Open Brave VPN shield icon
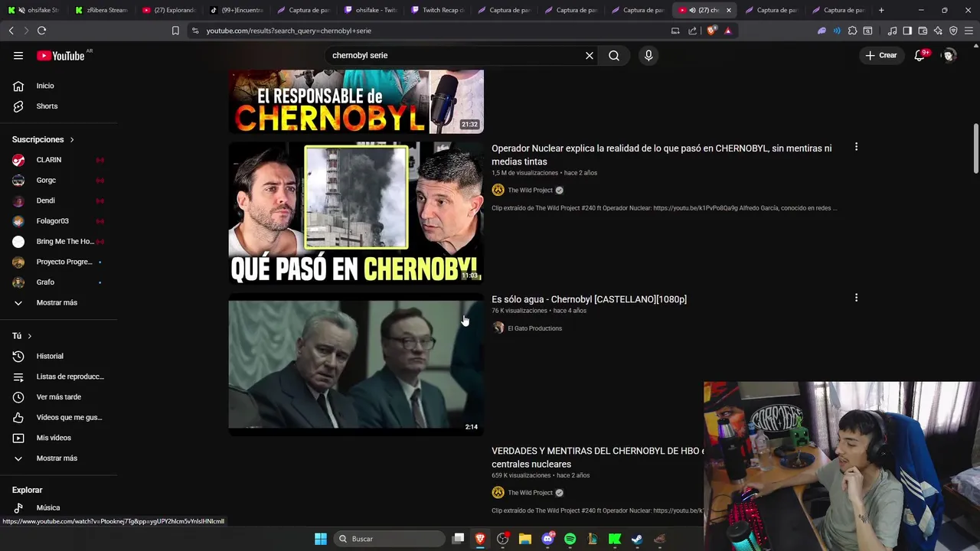The height and width of the screenshot is (551, 980). click(x=953, y=31)
